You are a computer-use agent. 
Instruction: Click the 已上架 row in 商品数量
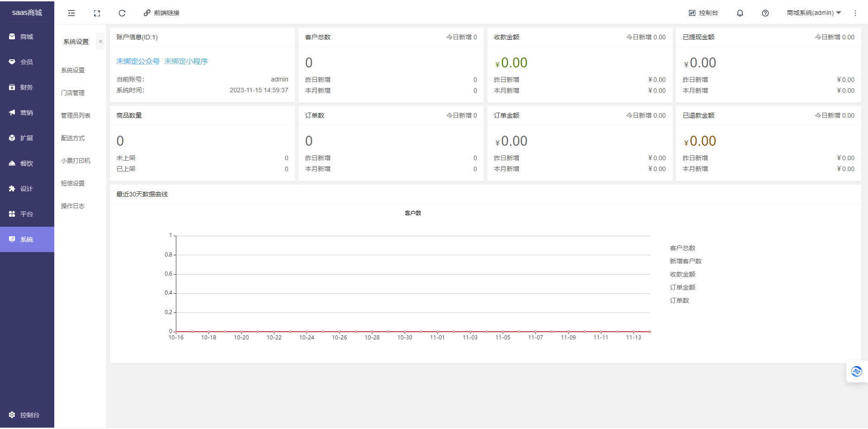tap(202, 169)
